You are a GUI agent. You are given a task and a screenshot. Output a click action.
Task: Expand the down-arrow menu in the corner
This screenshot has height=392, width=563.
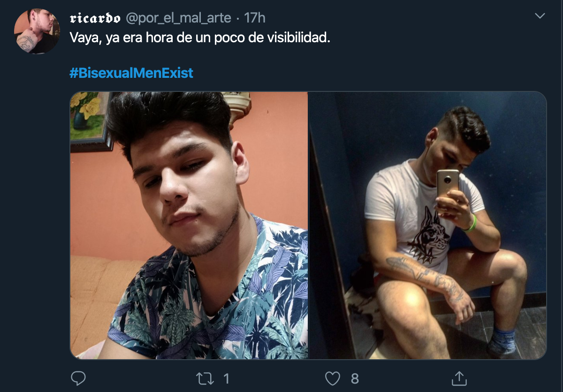[540, 15]
